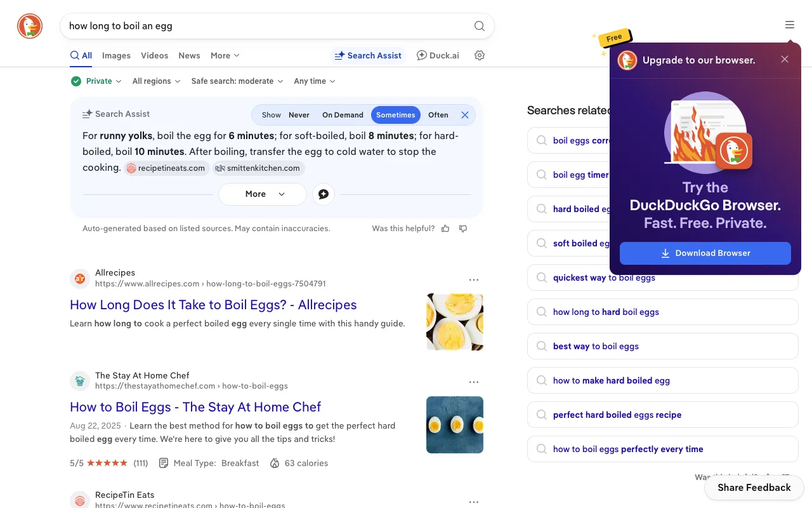Open the search settings gear icon
Image resolution: width=812 pixels, height=508 pixels.
pyautogui.click(x=480, y=55)
